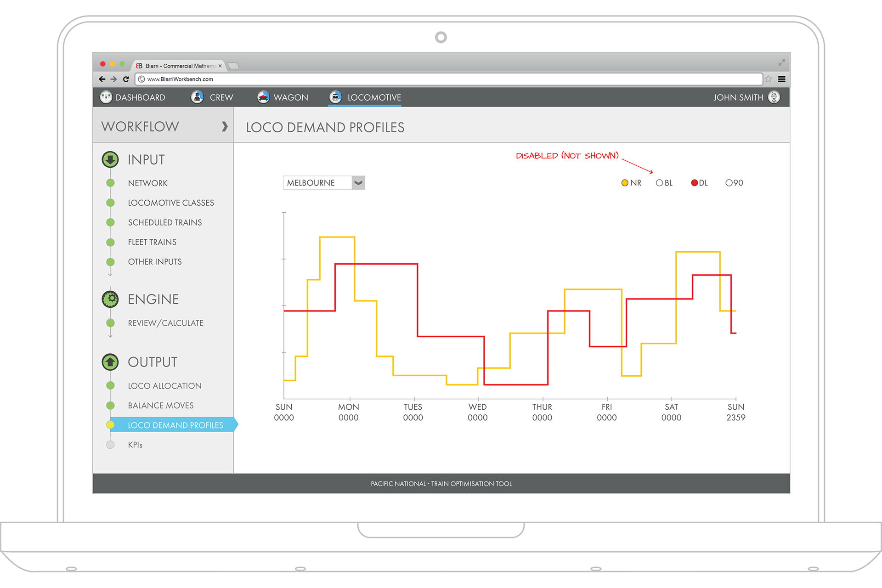882x588 pixels.
Task: Click the Melbourne dropdown arrow button
Action: click(x=358, y=183)
